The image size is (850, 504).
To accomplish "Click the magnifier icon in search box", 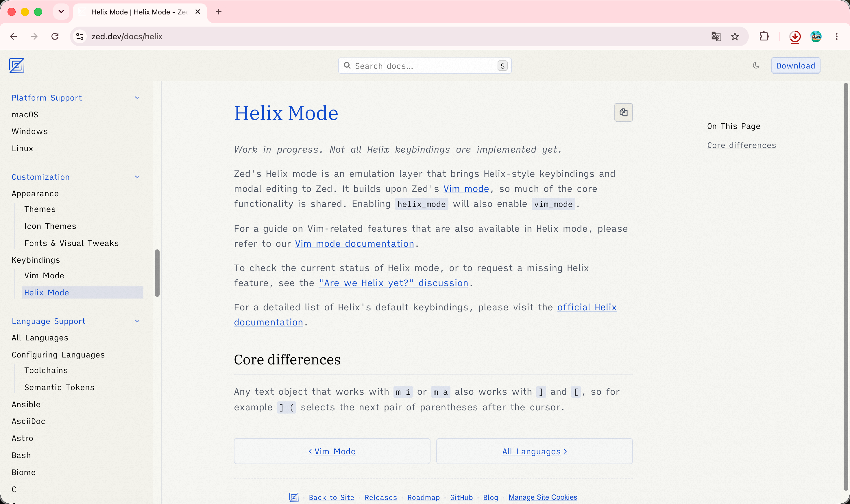I will pyautogui.click(x=347, y=65).
